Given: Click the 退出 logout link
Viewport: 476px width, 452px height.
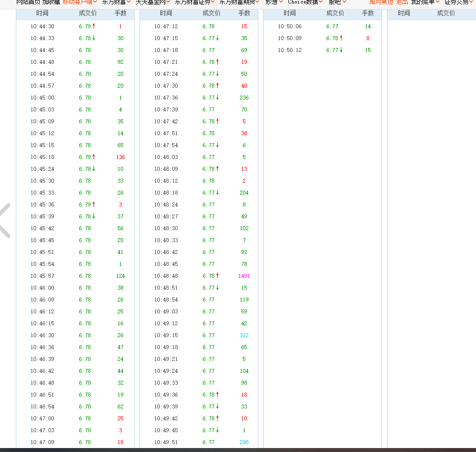Looking at the screenshot, I should [x=402, y=2].
